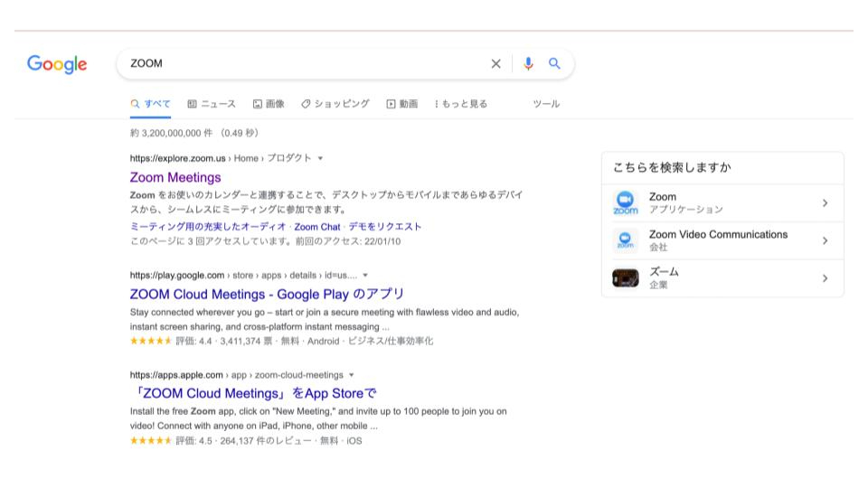Expand dropdown arrow next to explore.zoom.us URL

(320, 158)
